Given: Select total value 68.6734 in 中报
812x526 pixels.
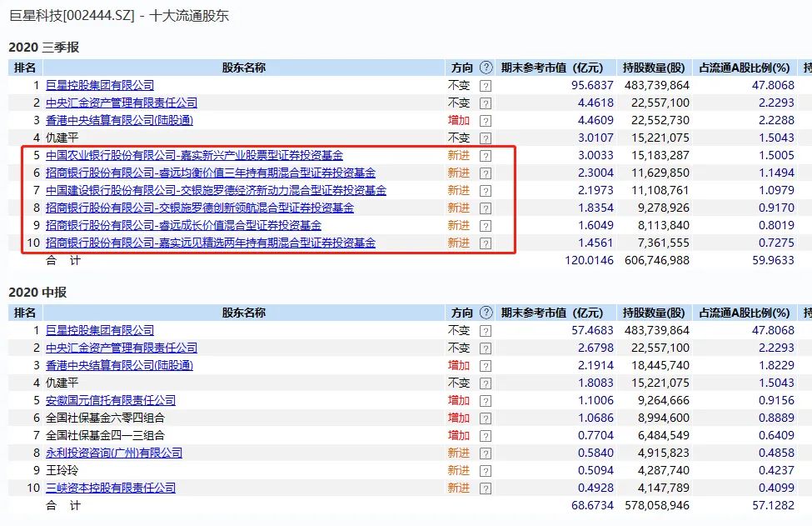Looking at the screenshot, I should pyautogui.click(x=592, y=505).
